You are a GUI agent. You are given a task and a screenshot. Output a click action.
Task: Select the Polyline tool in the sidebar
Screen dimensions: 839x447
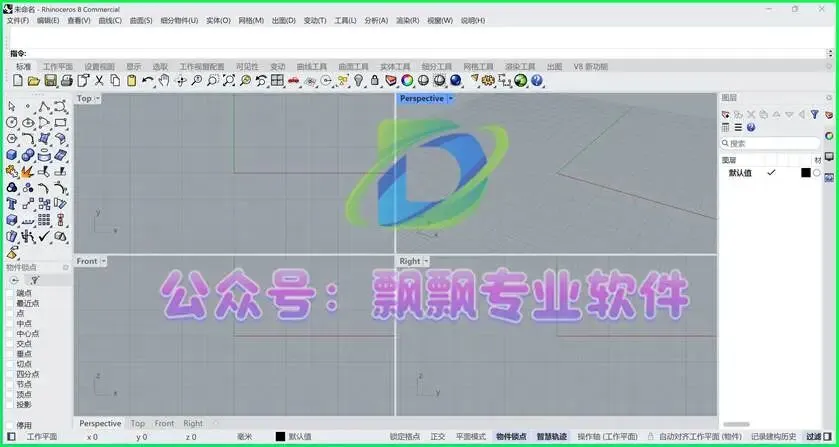[44, 107]
